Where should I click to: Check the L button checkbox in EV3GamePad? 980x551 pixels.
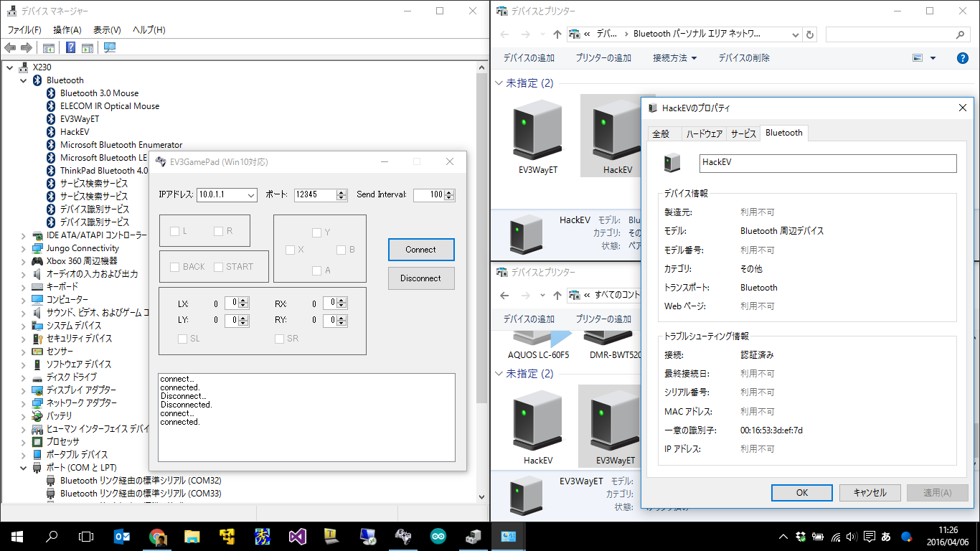click(x=174, y=231)
